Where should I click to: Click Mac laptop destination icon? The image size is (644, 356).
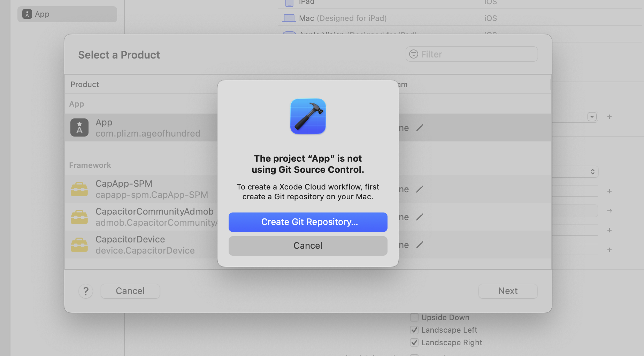289,18
